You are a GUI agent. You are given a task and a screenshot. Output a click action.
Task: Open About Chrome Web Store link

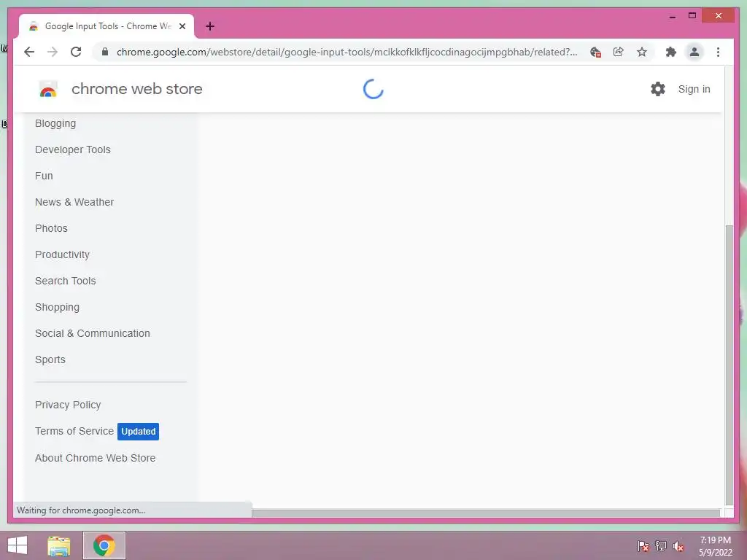(x=96, y=458)
